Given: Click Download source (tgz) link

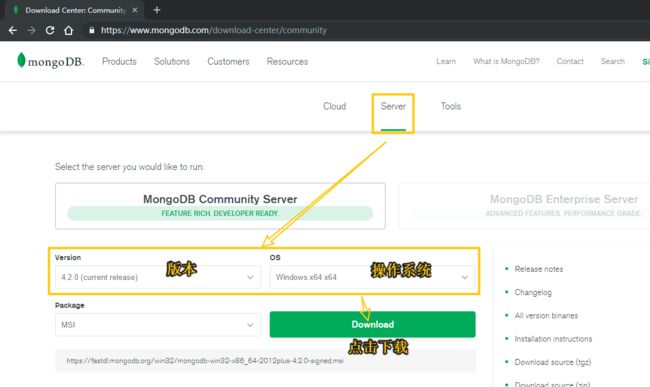Looking at the screenshot, I should [x=553, y=362].
